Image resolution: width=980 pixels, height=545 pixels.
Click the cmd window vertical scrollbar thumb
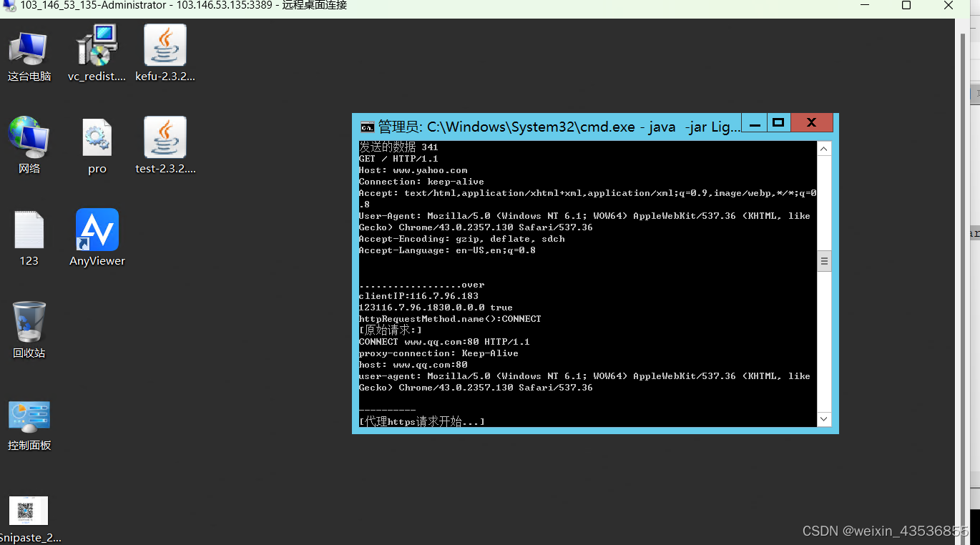pyautogui.click(x=824, y=262)
